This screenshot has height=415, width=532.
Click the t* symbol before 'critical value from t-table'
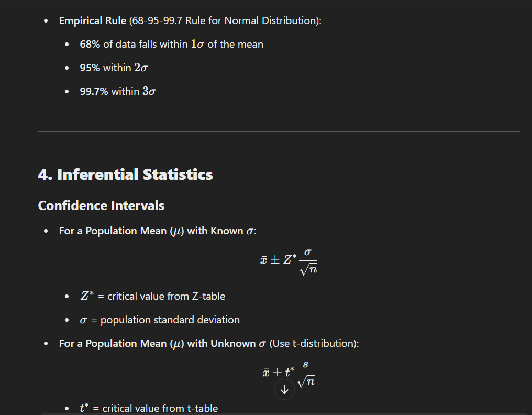(x=84, y=408)
